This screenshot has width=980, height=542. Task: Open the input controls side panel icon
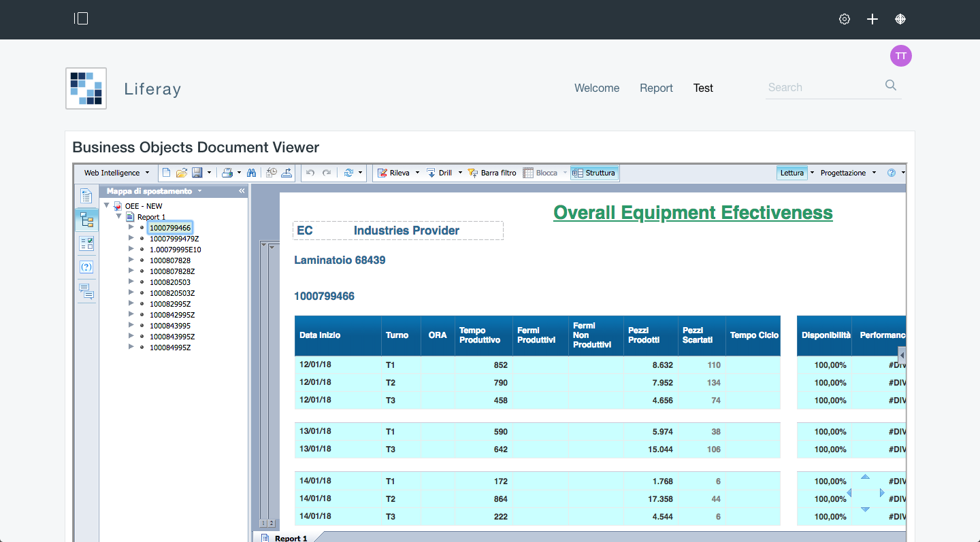pos(86,243)
